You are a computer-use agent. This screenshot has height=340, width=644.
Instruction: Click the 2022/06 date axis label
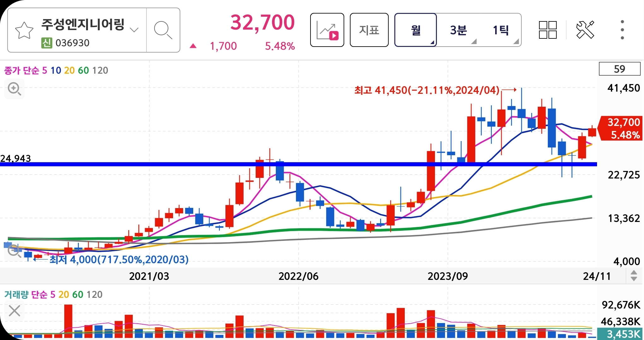click(299, 276)
